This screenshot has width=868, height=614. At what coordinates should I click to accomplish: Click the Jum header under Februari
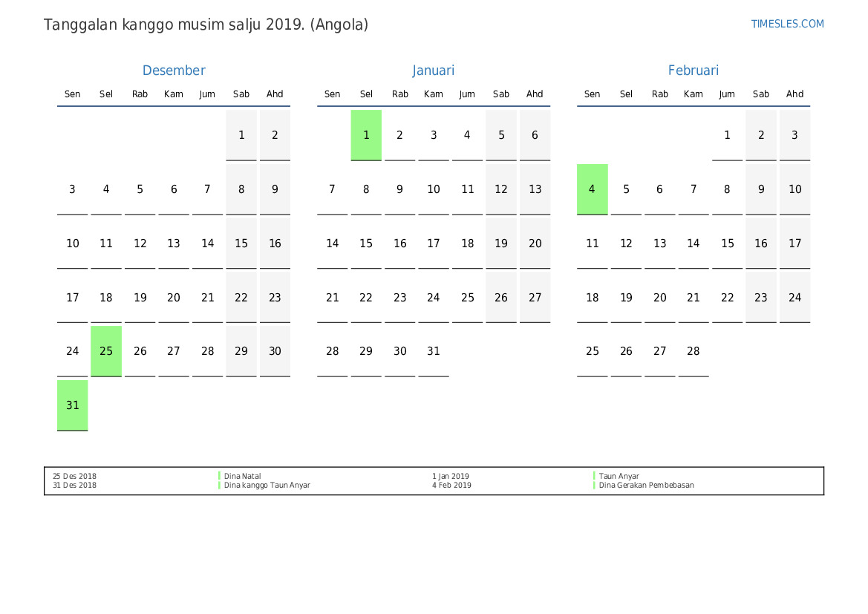[728, 94]
